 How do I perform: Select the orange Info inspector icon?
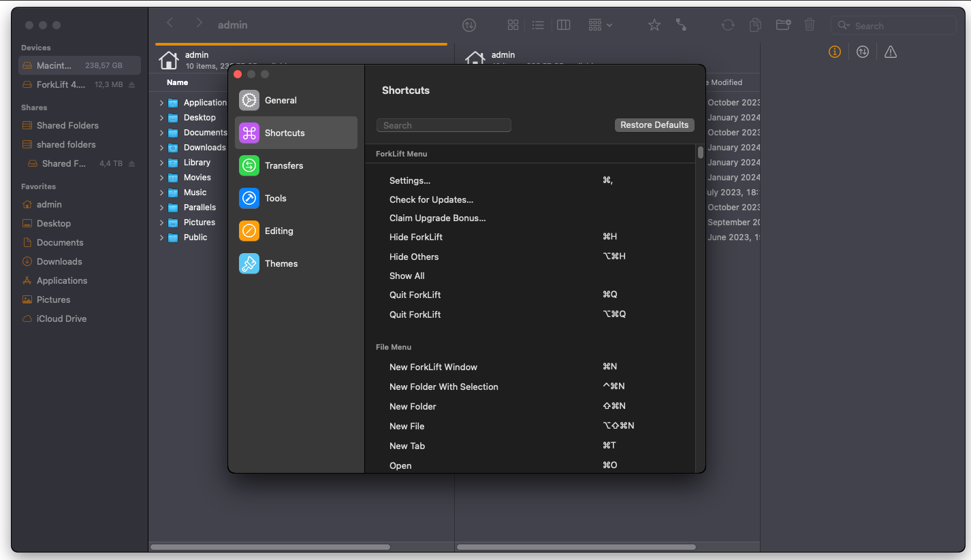tap(835, 52)
